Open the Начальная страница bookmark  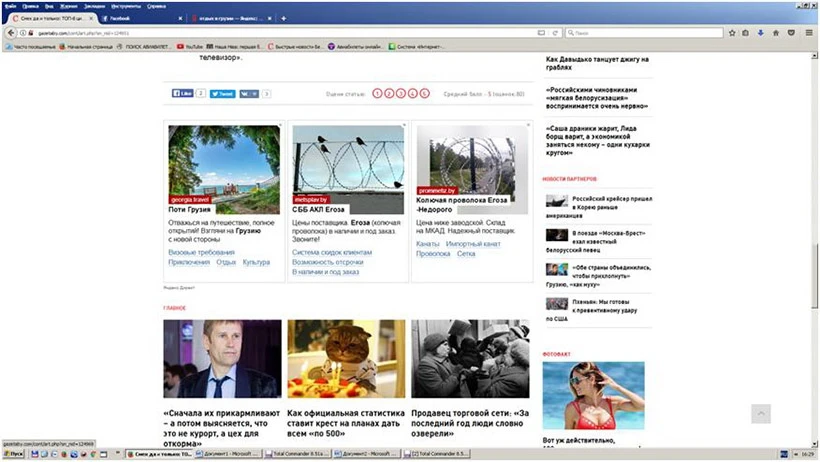[86, 47]
